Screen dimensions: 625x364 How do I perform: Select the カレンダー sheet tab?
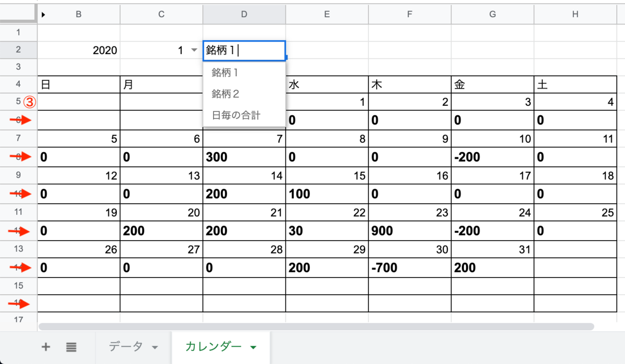pos(220,347)
